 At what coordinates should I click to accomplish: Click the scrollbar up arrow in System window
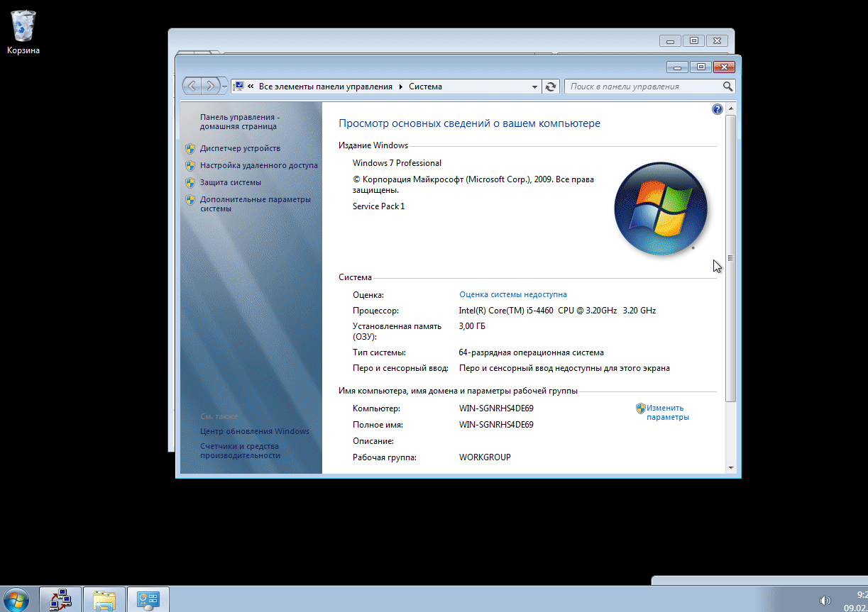pos(731,108)
